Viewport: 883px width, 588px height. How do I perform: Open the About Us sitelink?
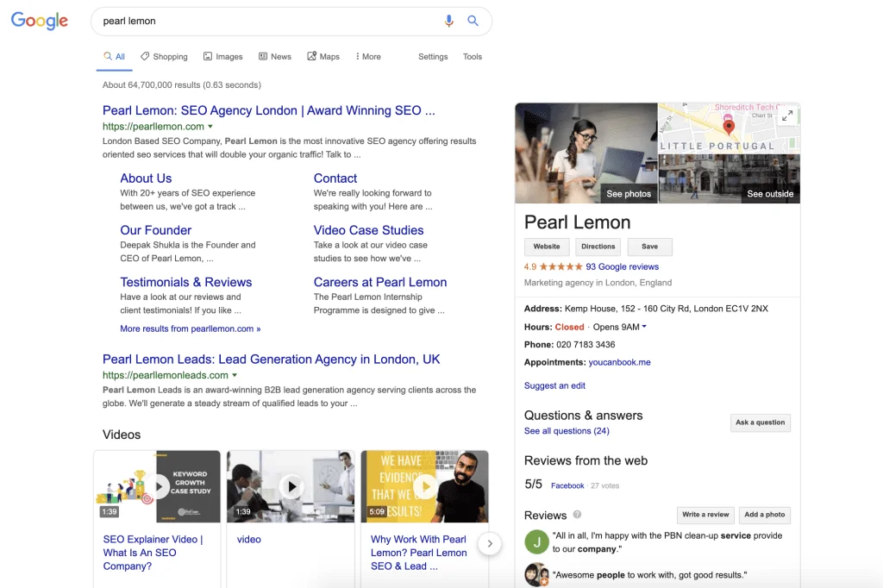pyautogui.click(x=146, y=178)
